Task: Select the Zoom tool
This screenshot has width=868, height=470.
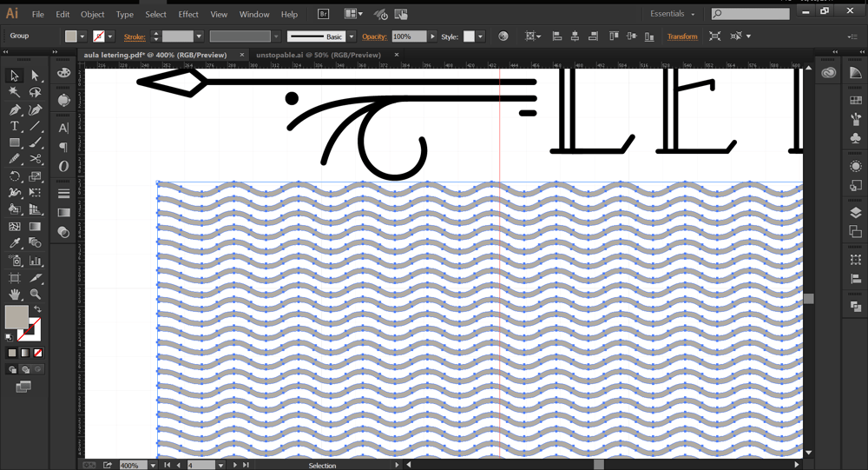Action: (x=36, y=295)
